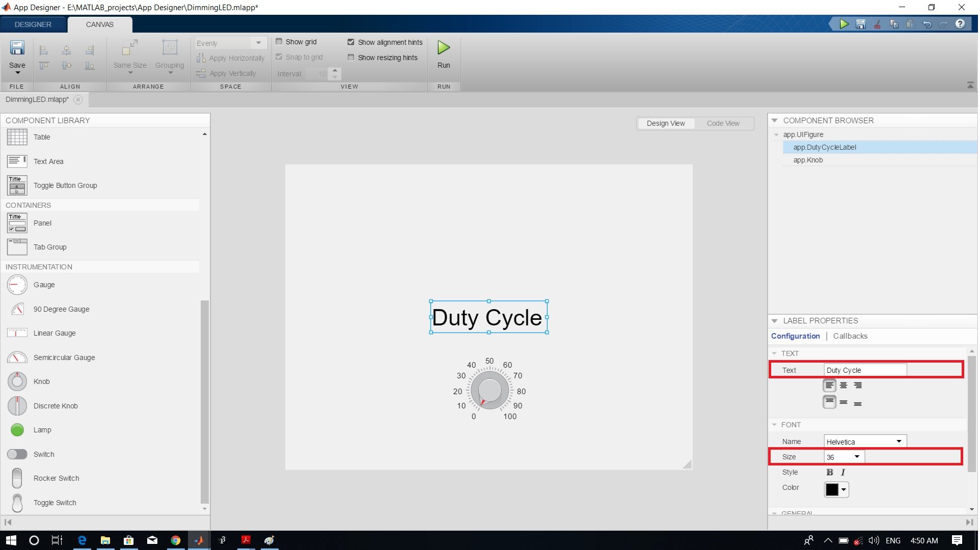Switch to Code View
980x550 pixels.
click(723, 123)
